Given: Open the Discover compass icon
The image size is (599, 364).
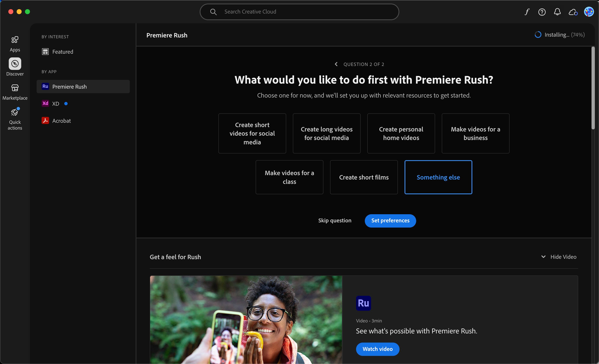Looking at the screenshot, I should click(15, 64).
